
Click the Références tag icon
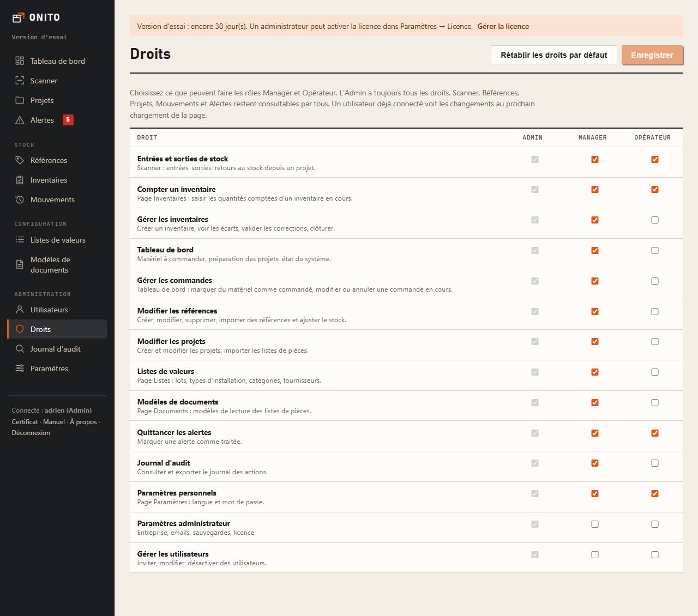coord(20,160)
